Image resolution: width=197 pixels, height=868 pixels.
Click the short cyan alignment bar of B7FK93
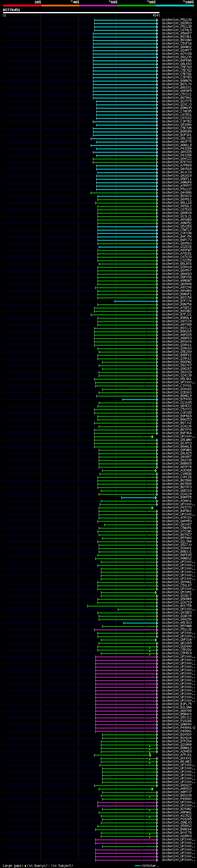140,400
